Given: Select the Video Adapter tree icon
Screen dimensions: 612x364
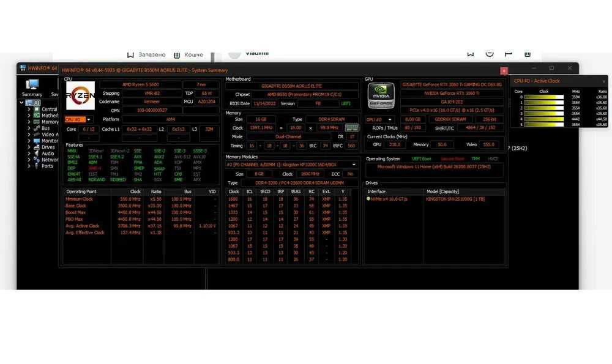Looking at the screenshot, I should point(37,135).
